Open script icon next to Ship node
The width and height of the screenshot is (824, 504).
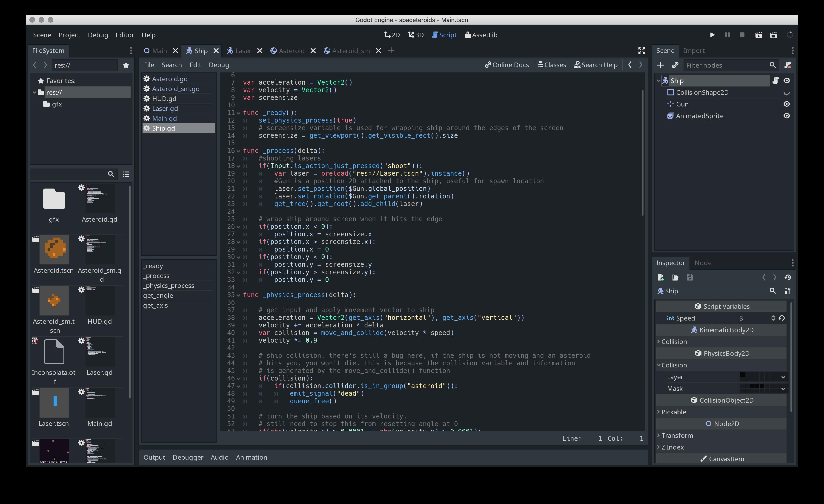775,81
